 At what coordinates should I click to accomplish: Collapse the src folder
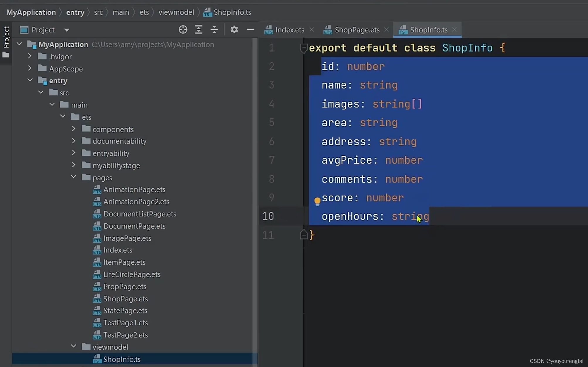click(41, 92)
